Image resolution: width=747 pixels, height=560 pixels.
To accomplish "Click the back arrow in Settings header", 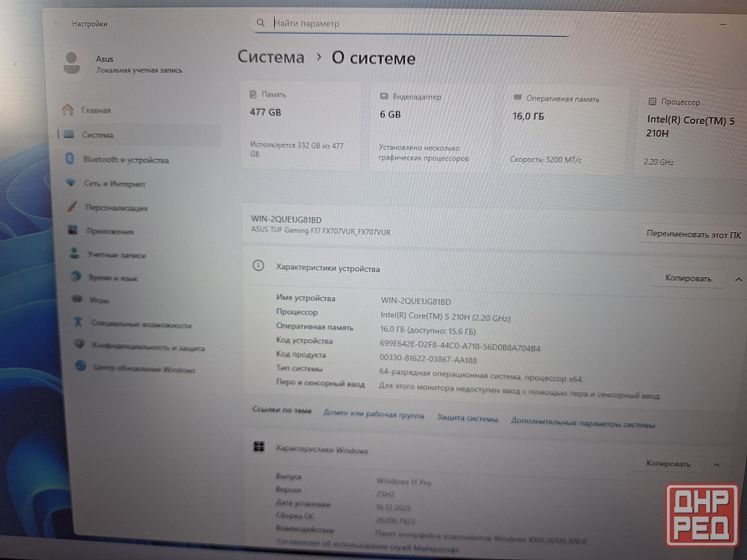I will pyautogui.click(x=57, y=23).
